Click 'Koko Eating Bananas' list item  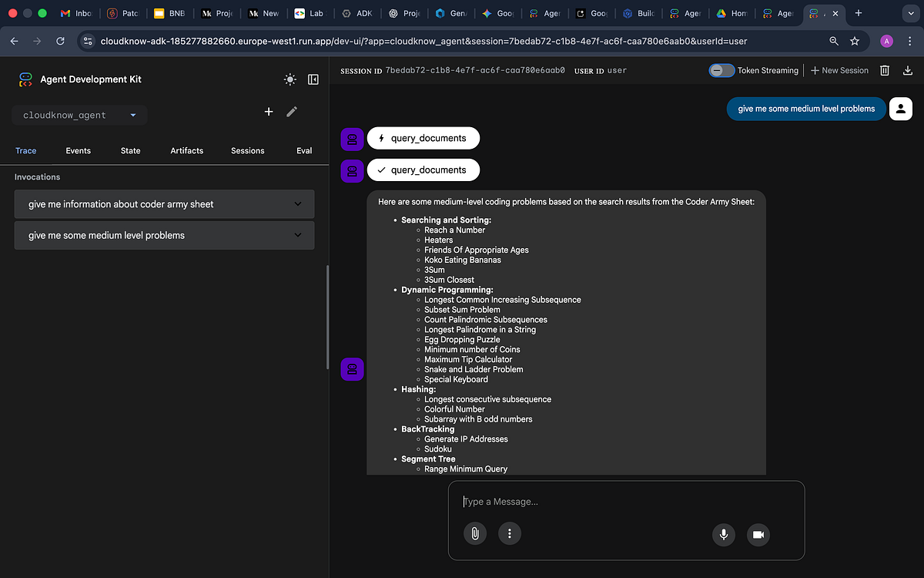463,260
